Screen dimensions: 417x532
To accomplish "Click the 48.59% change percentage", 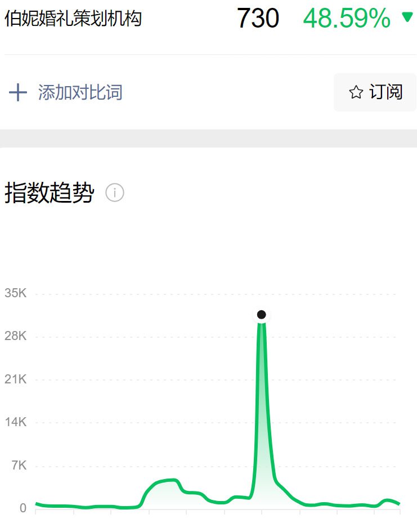I will tap(347, 19).
